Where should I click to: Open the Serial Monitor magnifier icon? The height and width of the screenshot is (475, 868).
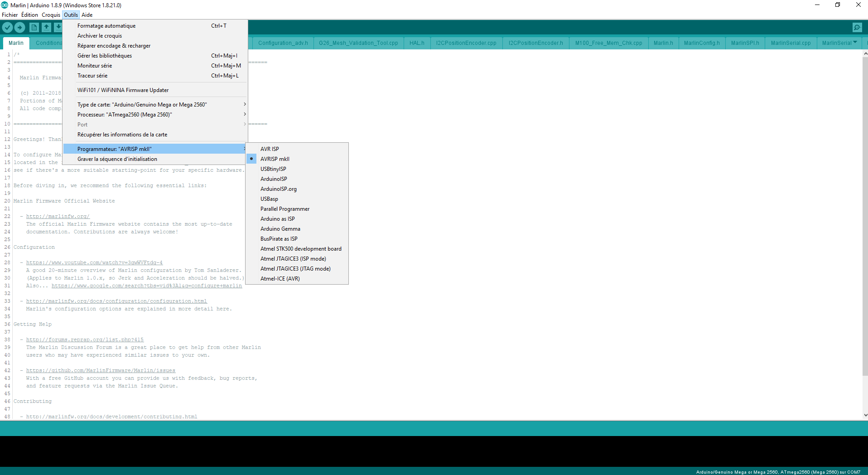857,27
